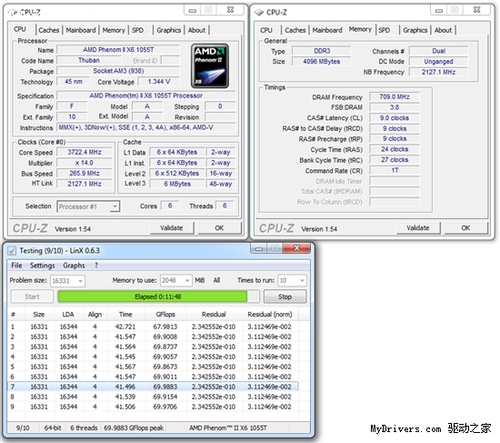This screenshot has height=443, width=500.
Task: Click OK in the right CPU-Z window
Action: [x=465, y=228]
